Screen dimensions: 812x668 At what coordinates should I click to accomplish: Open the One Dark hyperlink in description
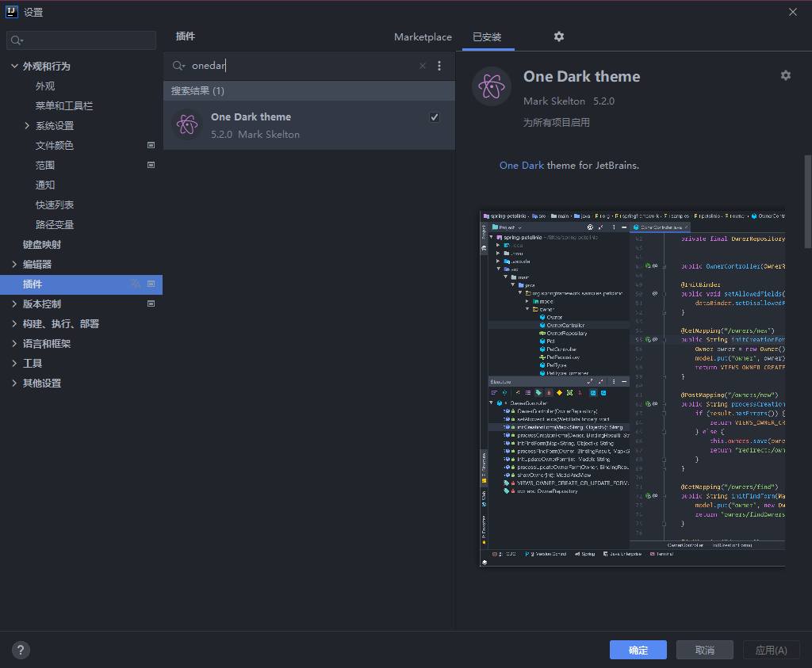pyautogui.click(x=522, y=165)
